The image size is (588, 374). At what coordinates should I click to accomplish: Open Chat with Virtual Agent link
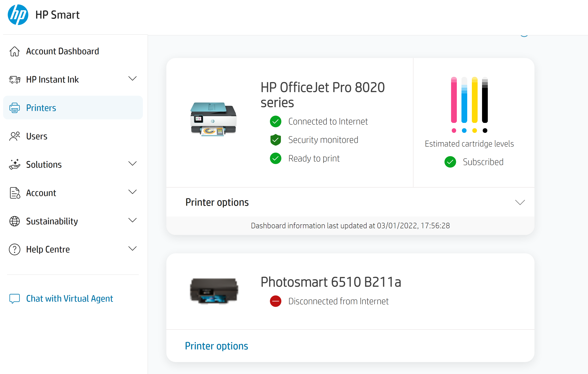tap(69, 298)
